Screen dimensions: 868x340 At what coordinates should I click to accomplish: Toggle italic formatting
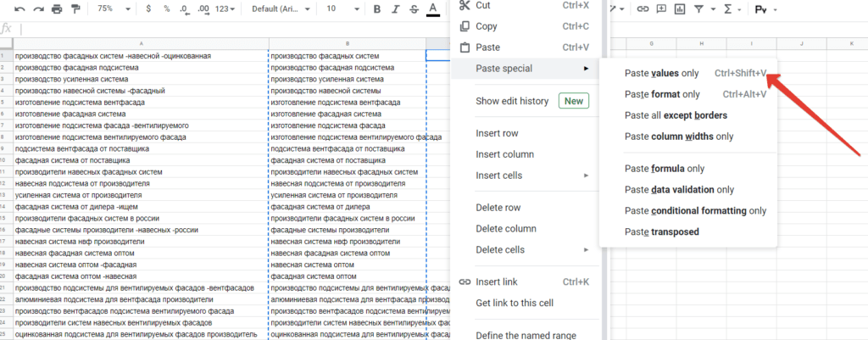pyautogui.click(x=394, y=8)
